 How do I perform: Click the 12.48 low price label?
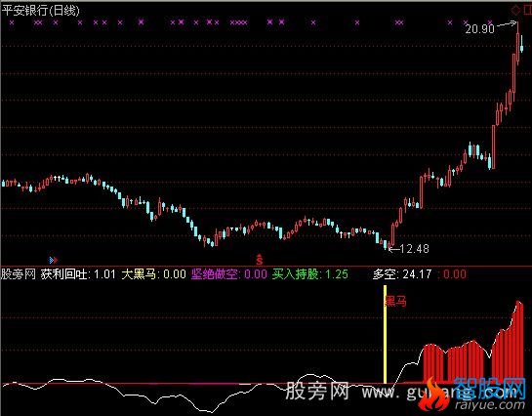[x=414, y=249]
